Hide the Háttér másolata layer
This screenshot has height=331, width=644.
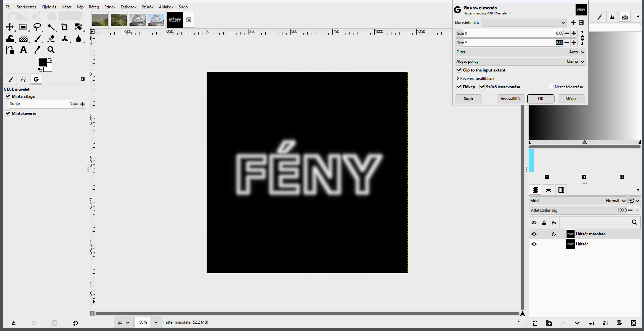[x=534, y=234]
